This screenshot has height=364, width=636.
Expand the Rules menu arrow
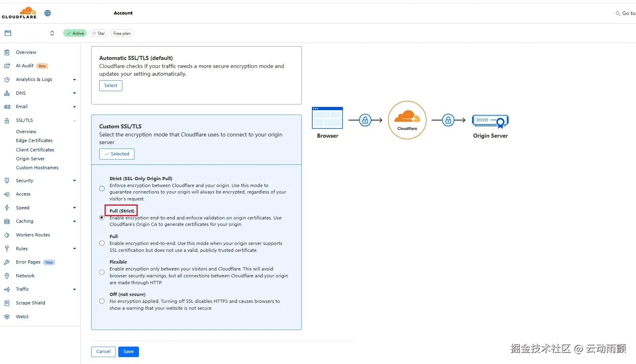click(75, 249)
